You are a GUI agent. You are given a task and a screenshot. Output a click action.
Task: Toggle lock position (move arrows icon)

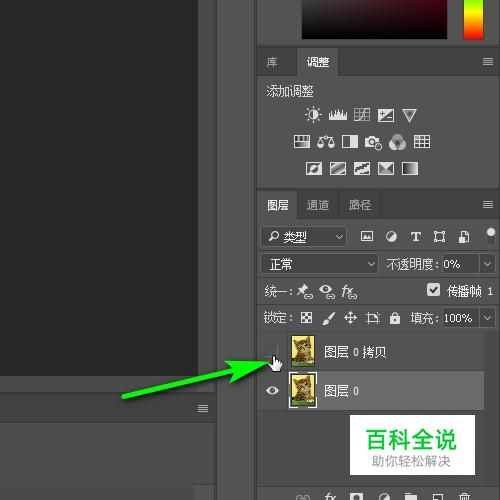350,318
